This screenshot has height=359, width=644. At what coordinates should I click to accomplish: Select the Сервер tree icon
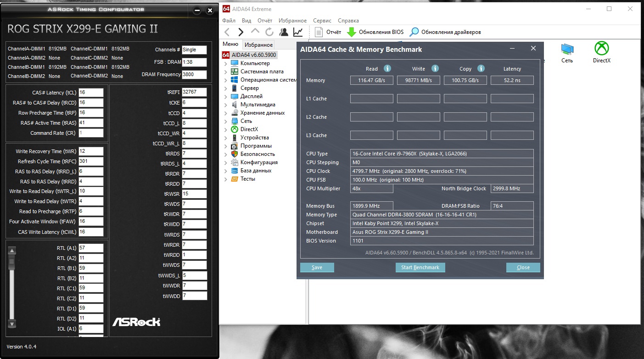pyautogui.click(x=235, y=88)
